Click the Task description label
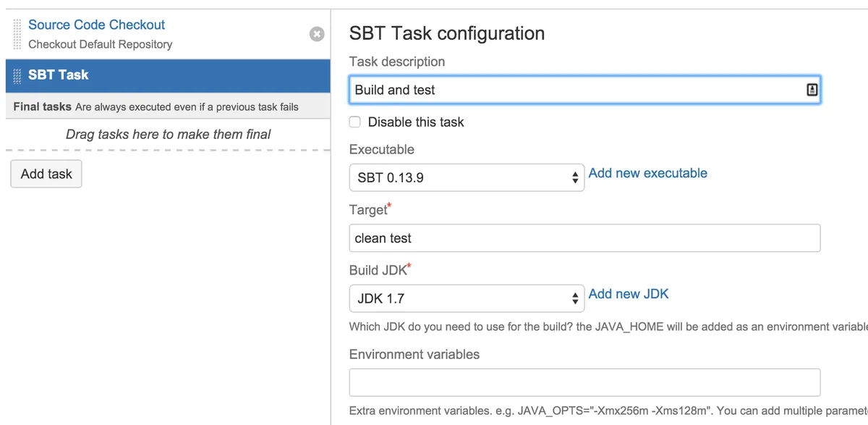The image size is (868, 425). 397,62
